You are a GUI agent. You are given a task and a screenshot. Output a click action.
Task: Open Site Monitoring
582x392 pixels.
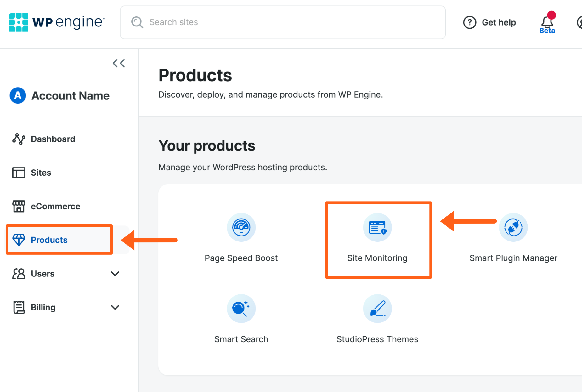pos(377,227)
